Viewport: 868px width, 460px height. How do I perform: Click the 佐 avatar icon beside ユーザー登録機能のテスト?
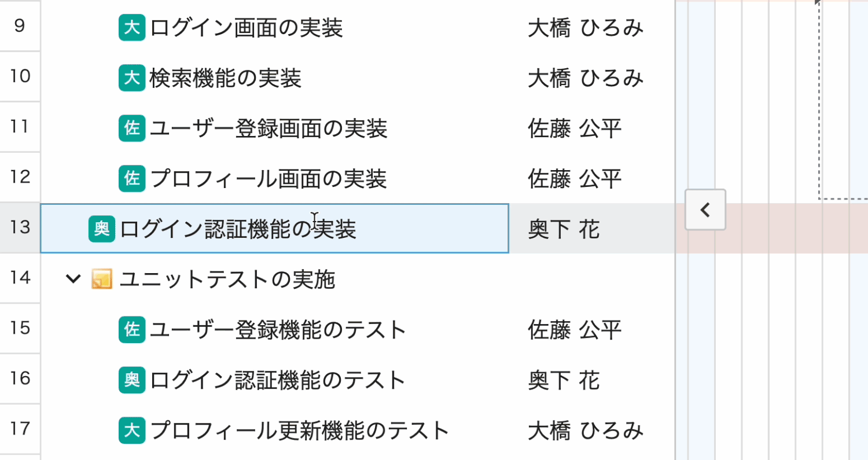pos(132,330)
